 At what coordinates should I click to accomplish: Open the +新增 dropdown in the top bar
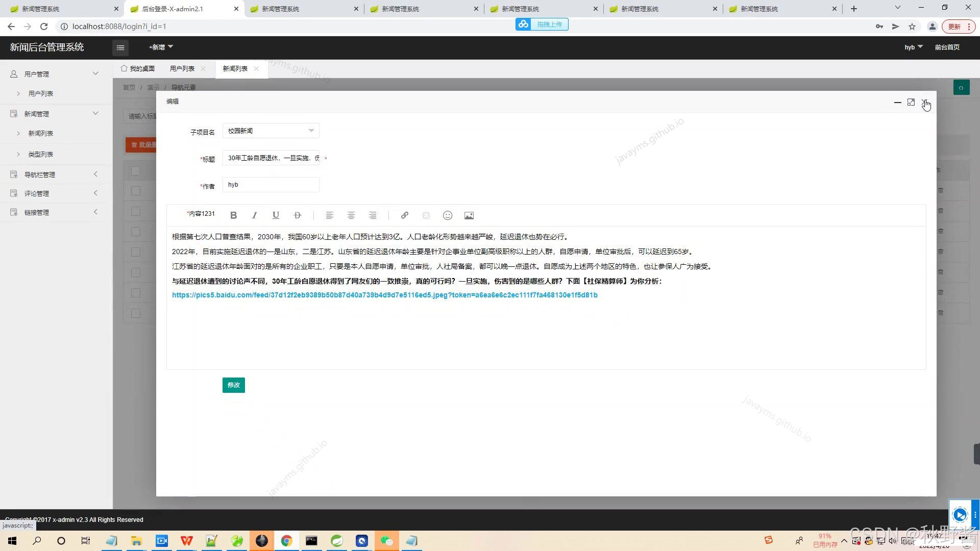(161, 47)
